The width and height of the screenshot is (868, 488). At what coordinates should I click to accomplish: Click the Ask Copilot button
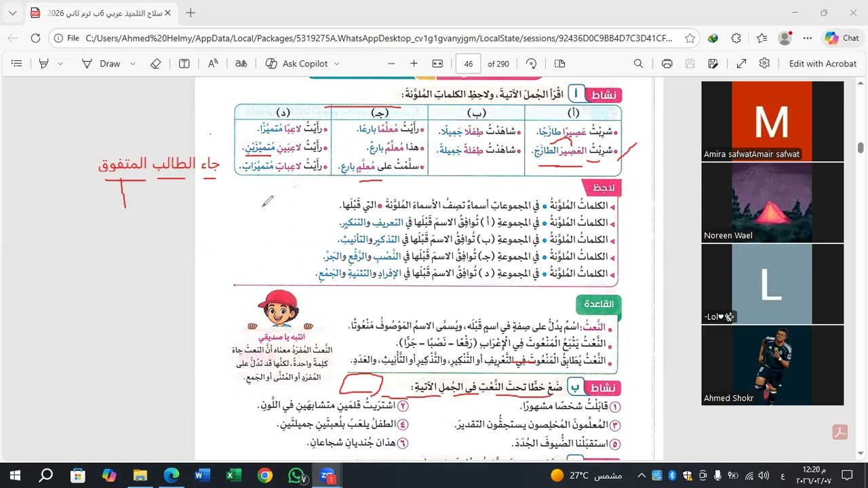point(297,64)
